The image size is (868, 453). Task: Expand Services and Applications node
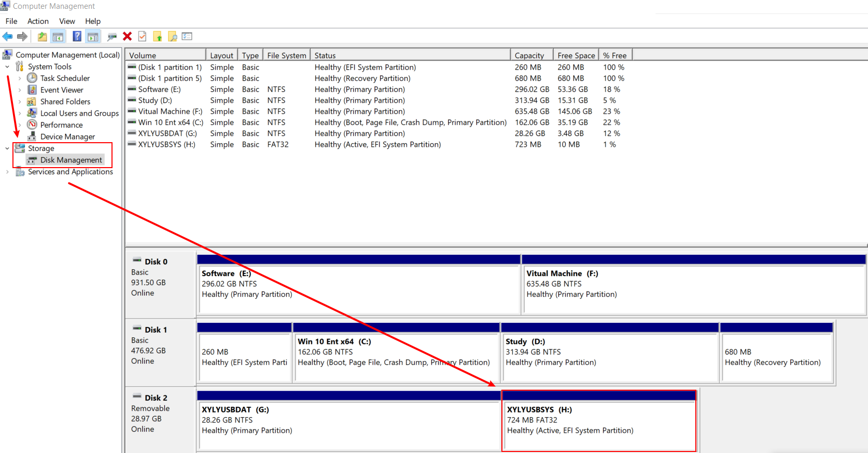(7, 172)
